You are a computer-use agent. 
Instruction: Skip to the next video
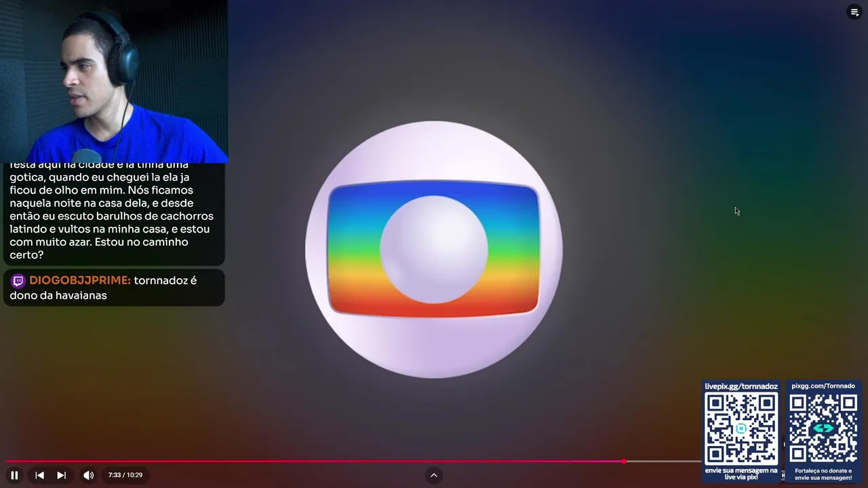pos(61,475)
